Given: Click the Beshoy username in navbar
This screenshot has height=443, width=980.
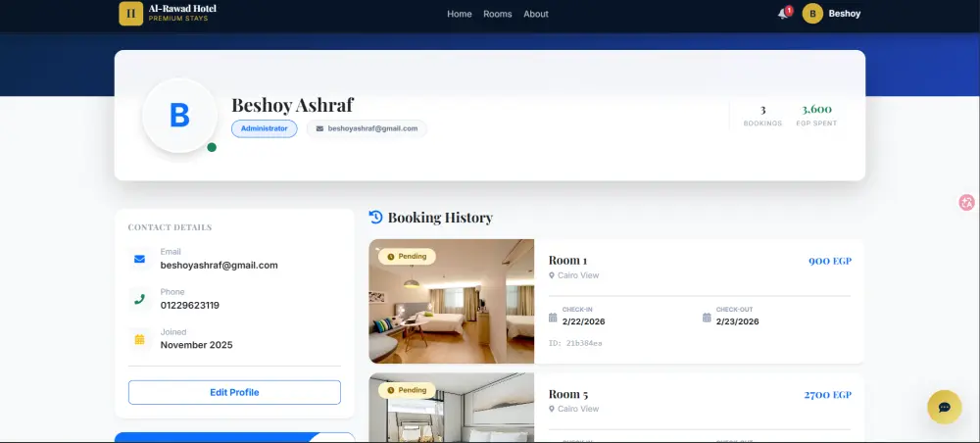Looking at the screenshot, I should (845, 14).
